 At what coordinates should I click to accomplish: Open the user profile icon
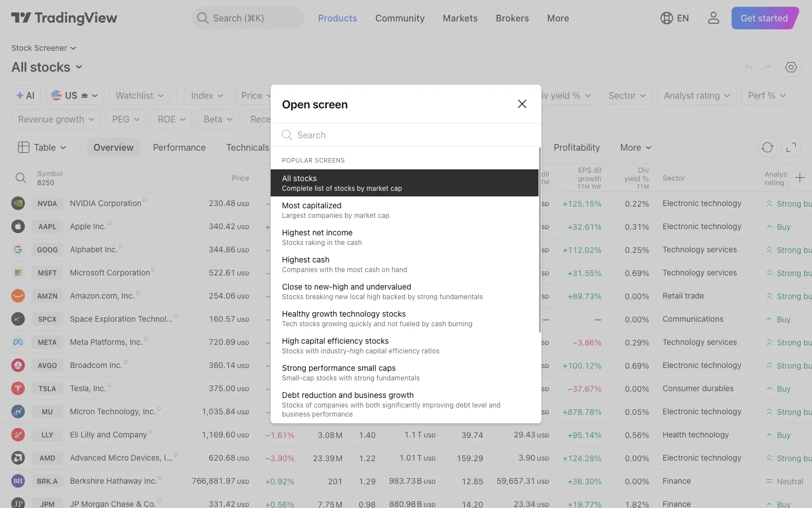point(713,18)
